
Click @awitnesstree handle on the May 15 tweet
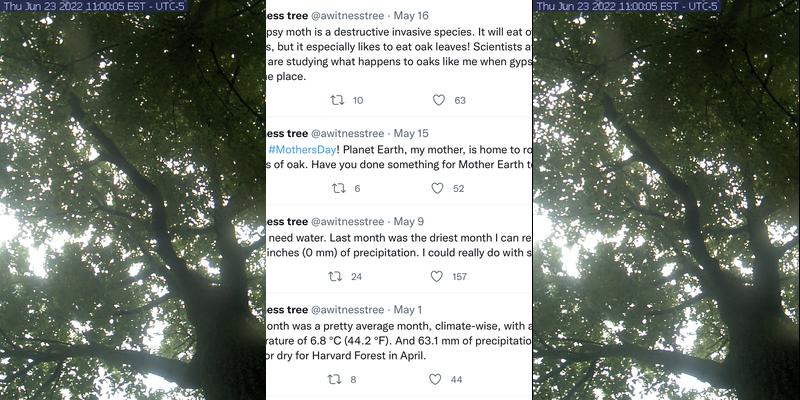pyautogui.click(x=348, y=133)
